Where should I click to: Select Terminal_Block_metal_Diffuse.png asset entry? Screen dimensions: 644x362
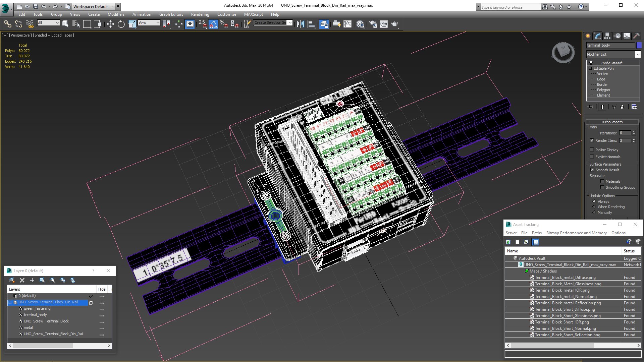click(565, 278)
